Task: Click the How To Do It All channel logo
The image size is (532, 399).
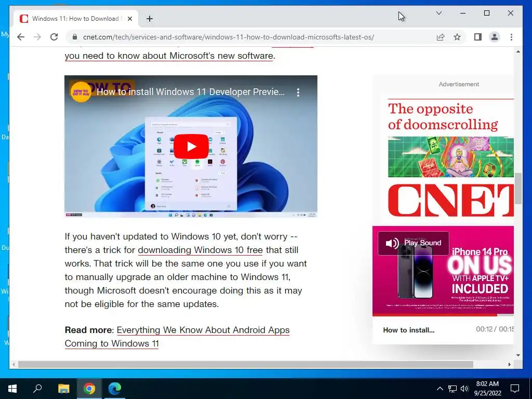Action: [x=81, y=92]
